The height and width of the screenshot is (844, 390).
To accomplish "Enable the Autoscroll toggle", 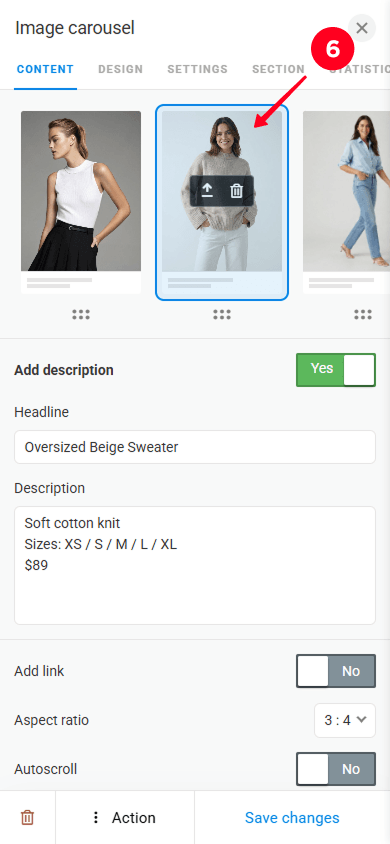I will click(x=336, y=769).
